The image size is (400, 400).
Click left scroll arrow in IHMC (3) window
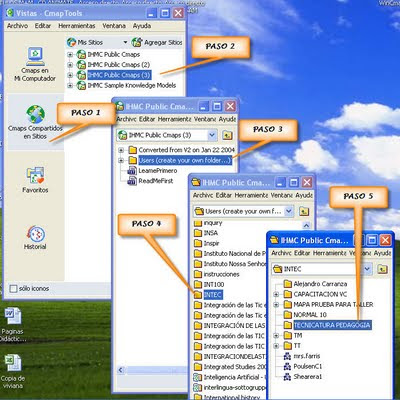pyautogui.click(x=121, y=370)
